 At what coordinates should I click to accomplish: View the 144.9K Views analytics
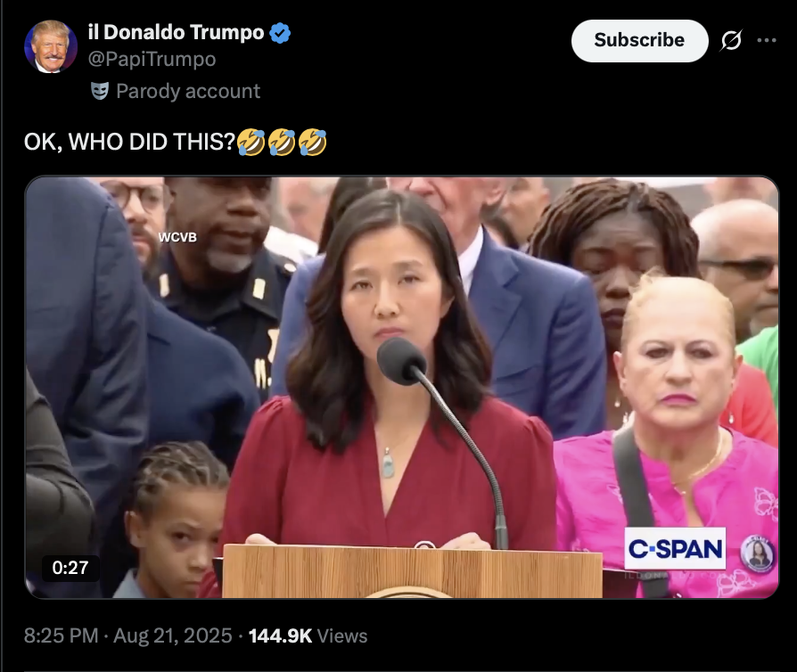308,636
